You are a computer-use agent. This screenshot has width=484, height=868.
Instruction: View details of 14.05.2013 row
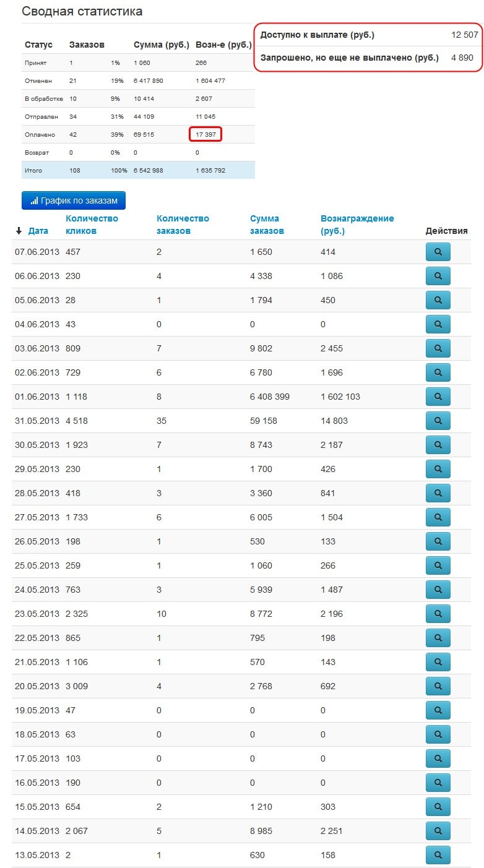coord(438,831)
